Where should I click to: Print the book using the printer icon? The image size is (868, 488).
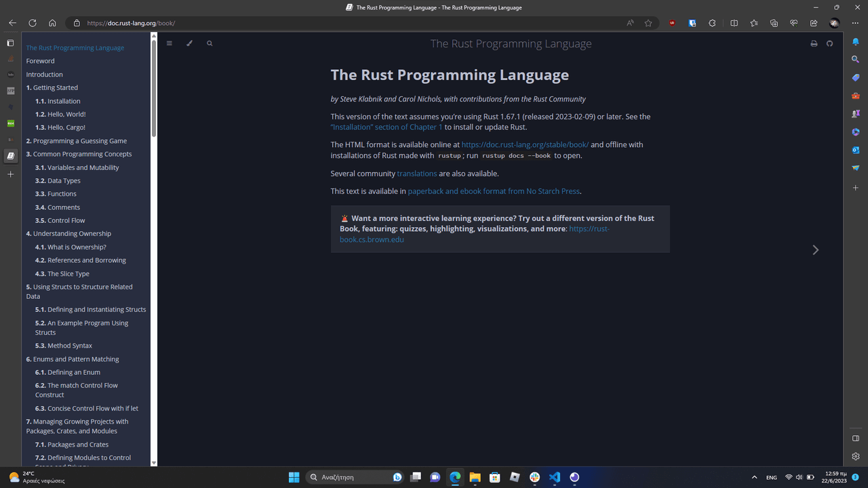[814, 44]
